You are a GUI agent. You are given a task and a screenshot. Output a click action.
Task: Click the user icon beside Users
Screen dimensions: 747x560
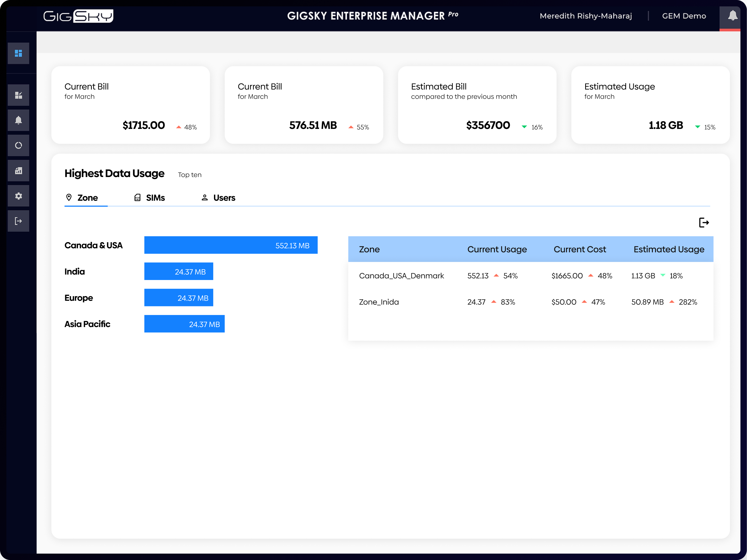pyautogui.click(x=205, y=197)
